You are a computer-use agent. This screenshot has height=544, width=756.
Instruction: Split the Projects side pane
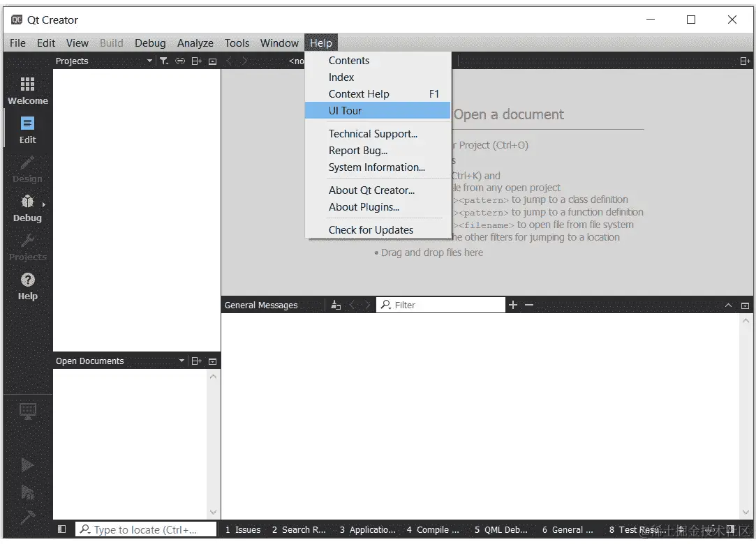[196, 61]
